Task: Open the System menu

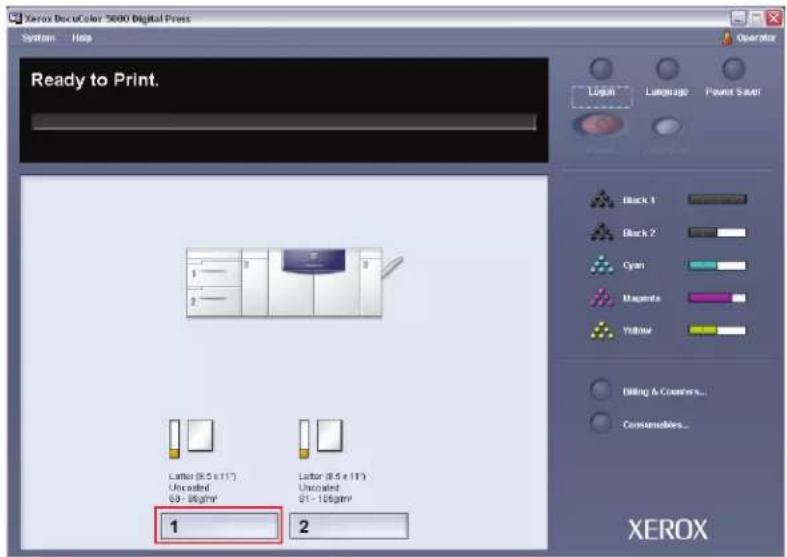Action: coord(39,38)
